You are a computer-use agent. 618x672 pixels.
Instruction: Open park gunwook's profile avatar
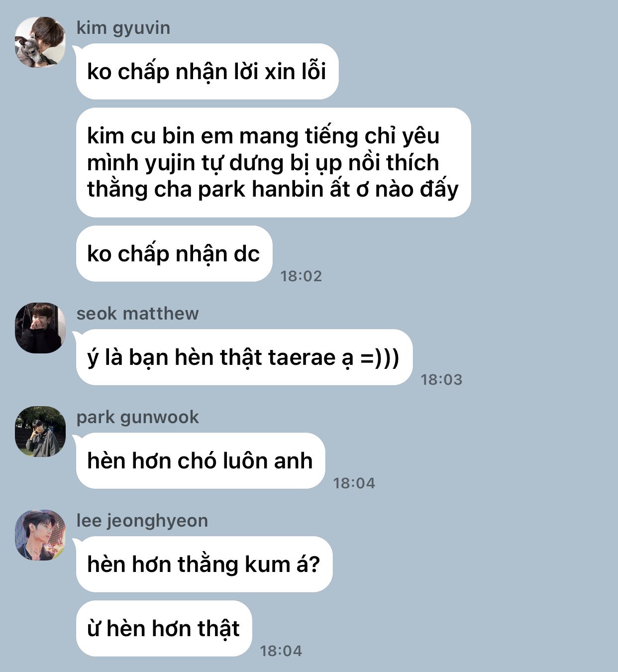coord(40,432)
